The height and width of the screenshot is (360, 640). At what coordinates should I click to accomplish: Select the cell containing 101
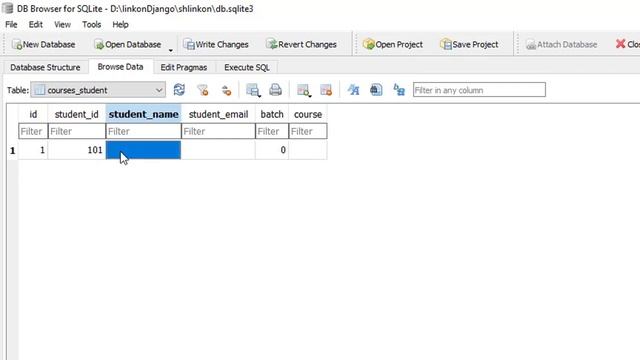(77, 150)
